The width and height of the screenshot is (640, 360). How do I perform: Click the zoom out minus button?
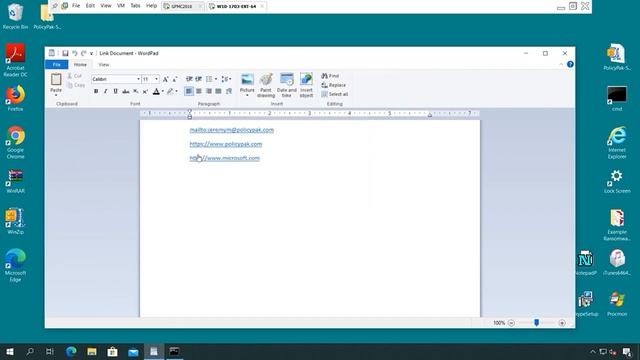(511, 323)
